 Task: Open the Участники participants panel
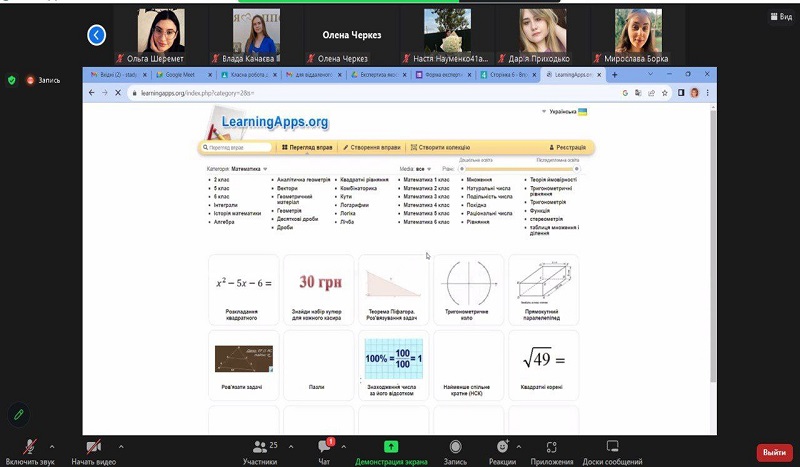260,452
